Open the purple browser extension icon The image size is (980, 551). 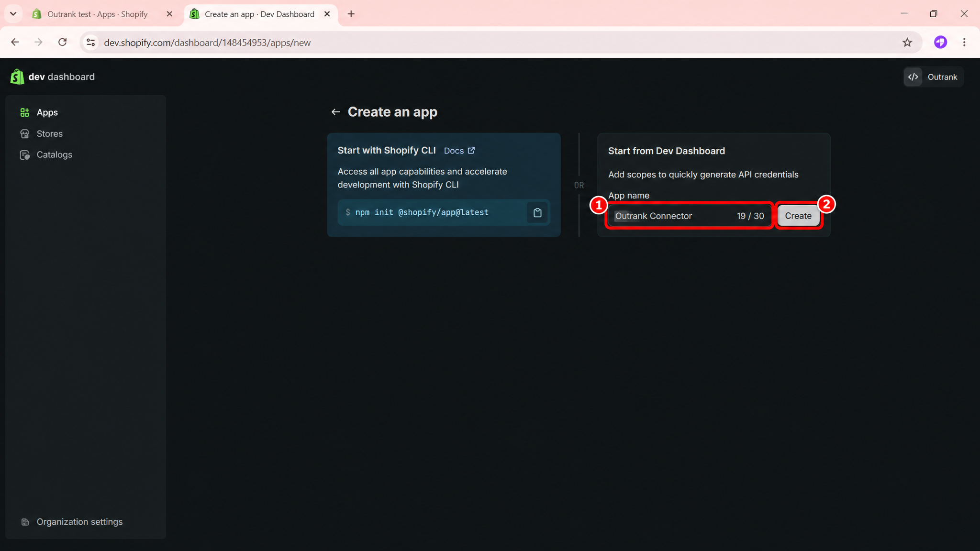pos(941,42)
